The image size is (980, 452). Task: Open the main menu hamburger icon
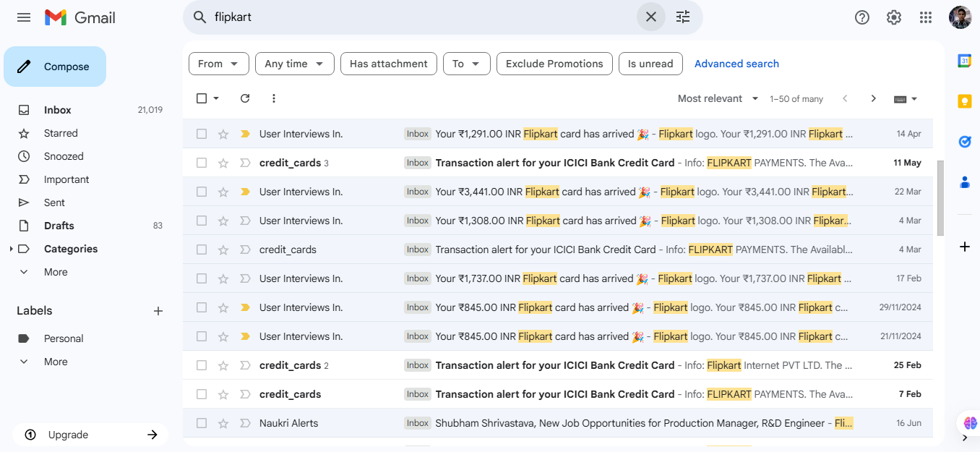coord(24,17)
